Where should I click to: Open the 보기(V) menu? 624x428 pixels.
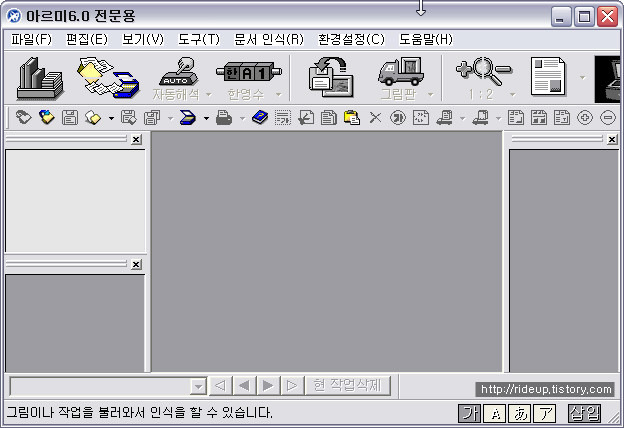click(x=143, y=39)
